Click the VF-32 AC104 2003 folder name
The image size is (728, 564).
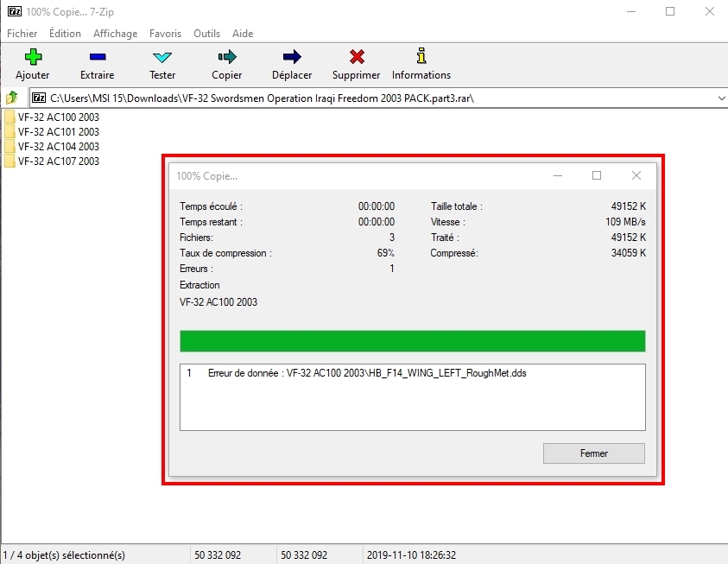tap(59, 146)
